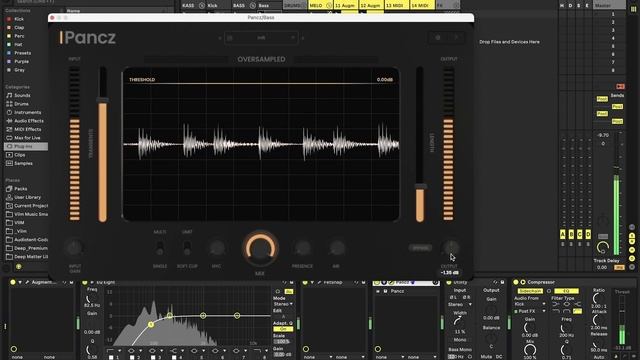Toggle Compressor Sidechain button
Viewport: 640px width, 360px height.
coord(530,291)
